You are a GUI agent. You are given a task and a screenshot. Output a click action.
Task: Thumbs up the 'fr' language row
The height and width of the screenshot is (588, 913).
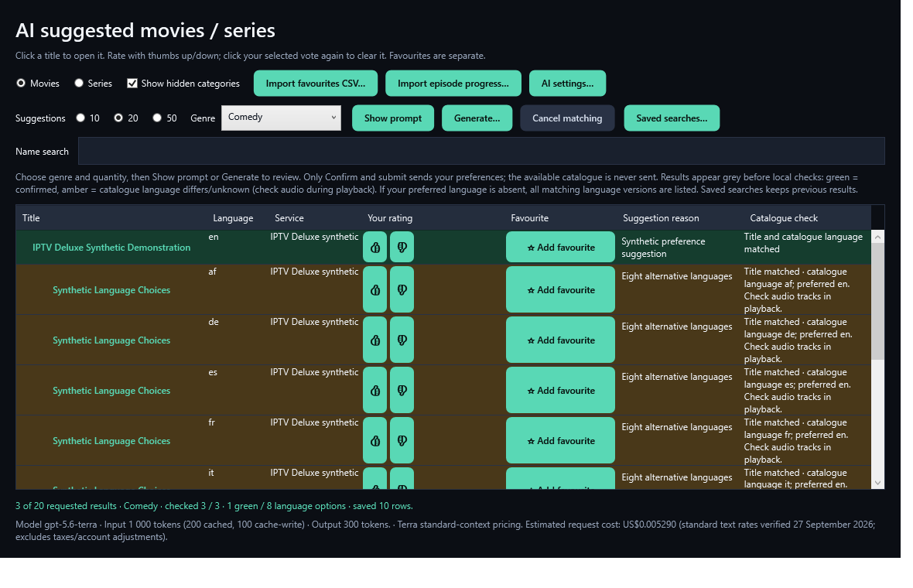[x=375, y=441]
